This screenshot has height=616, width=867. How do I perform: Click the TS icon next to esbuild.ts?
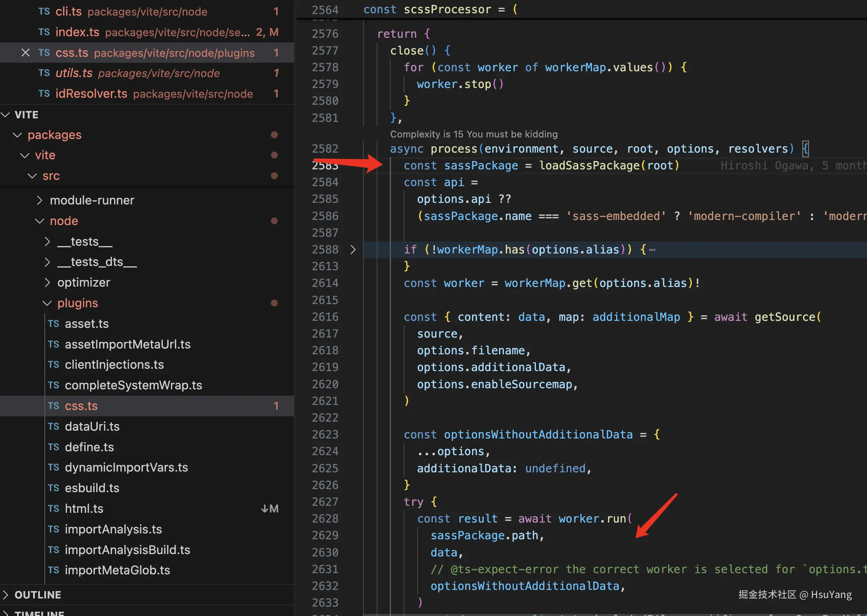(x=53, y=488)
